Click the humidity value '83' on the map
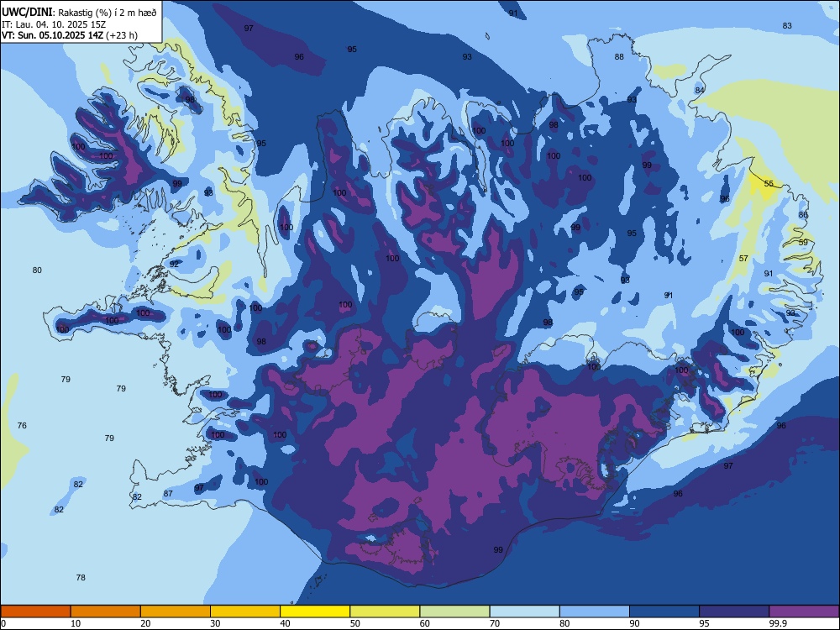Viewport: 840px width, 630px height. 787,26
